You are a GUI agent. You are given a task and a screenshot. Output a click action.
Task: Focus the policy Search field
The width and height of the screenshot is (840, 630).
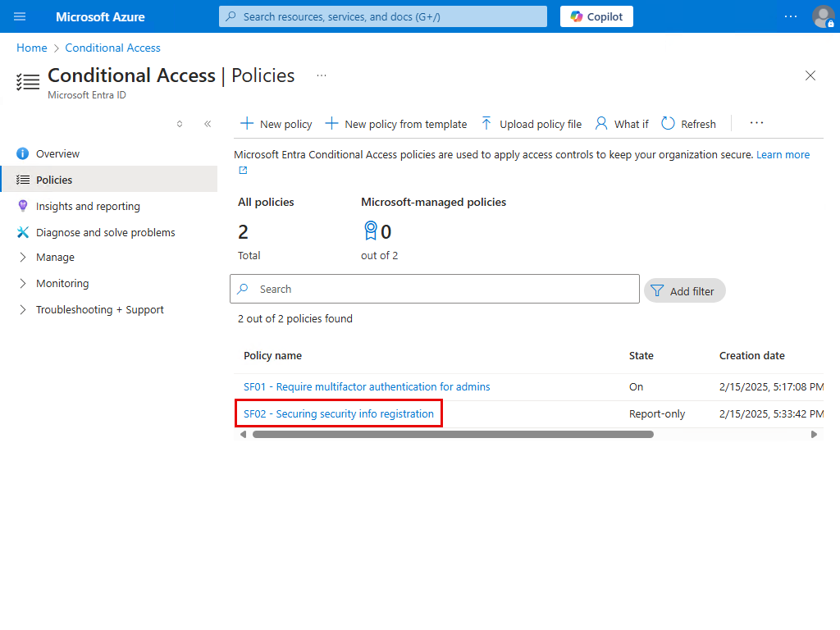tap(435, 289)
